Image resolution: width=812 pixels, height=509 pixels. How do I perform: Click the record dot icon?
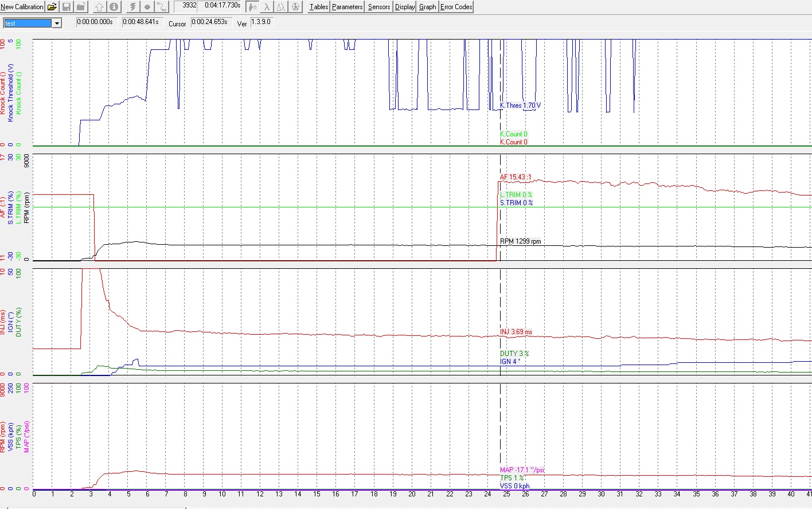pos(147,7)
